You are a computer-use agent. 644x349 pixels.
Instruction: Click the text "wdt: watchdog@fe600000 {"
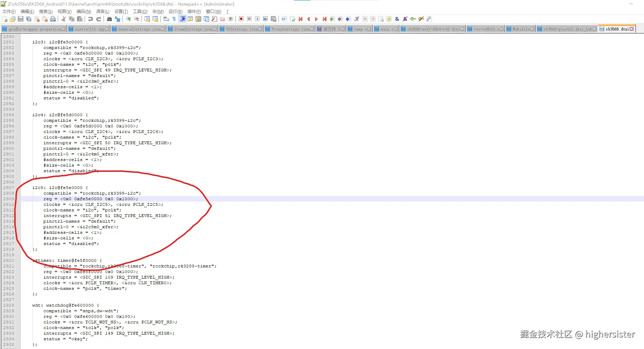(66, 305)
